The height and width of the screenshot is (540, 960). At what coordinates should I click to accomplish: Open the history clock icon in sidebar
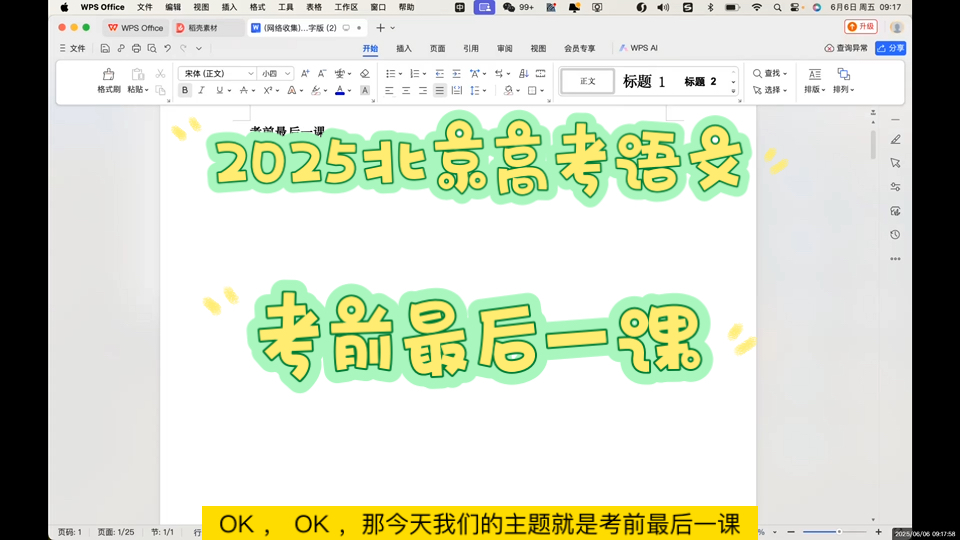point(895,235)
